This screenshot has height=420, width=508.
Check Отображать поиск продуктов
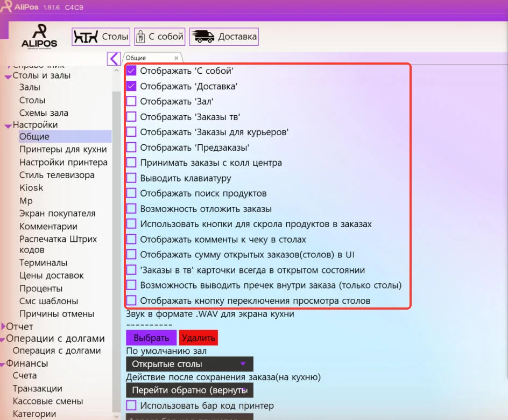tap(131, 193)
